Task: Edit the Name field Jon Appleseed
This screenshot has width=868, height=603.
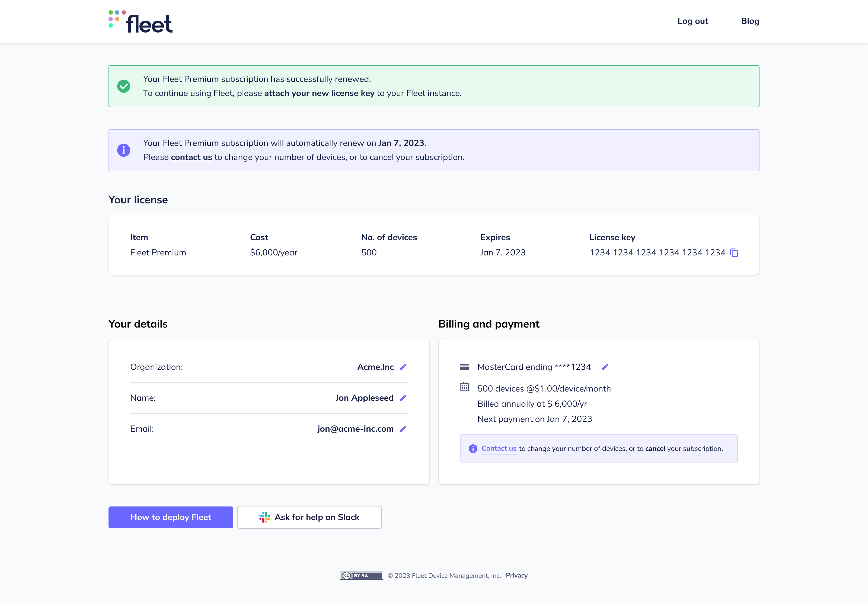Action: tap(403, 398)
